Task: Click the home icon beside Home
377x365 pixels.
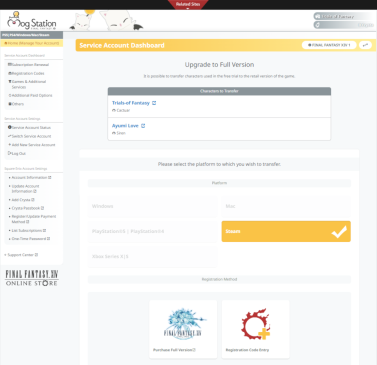Action: (x=5, y=43)
